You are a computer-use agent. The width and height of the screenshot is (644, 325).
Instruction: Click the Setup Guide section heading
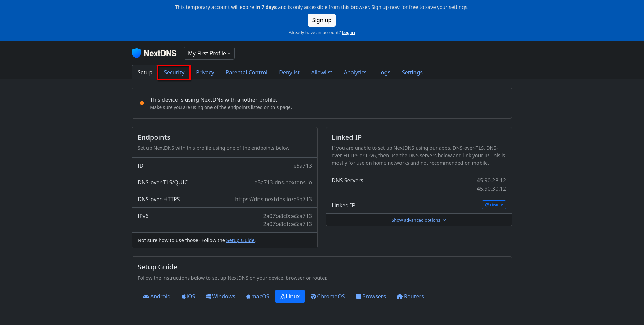click(157, 267)
